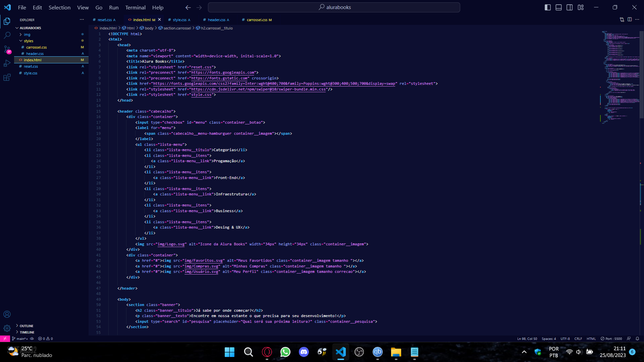The width and height of the screenshot is (644, 362).
Task: Open the File menu
Action: click(x=22, y=7)
